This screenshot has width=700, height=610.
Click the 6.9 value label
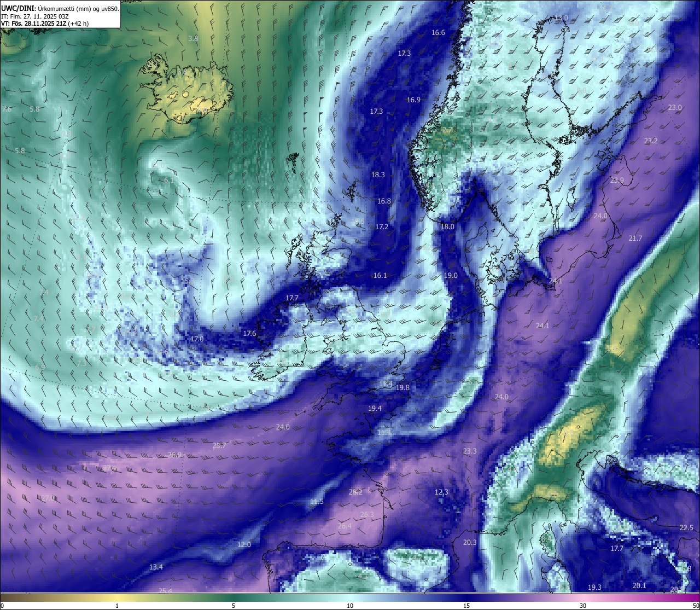[40, 368]
